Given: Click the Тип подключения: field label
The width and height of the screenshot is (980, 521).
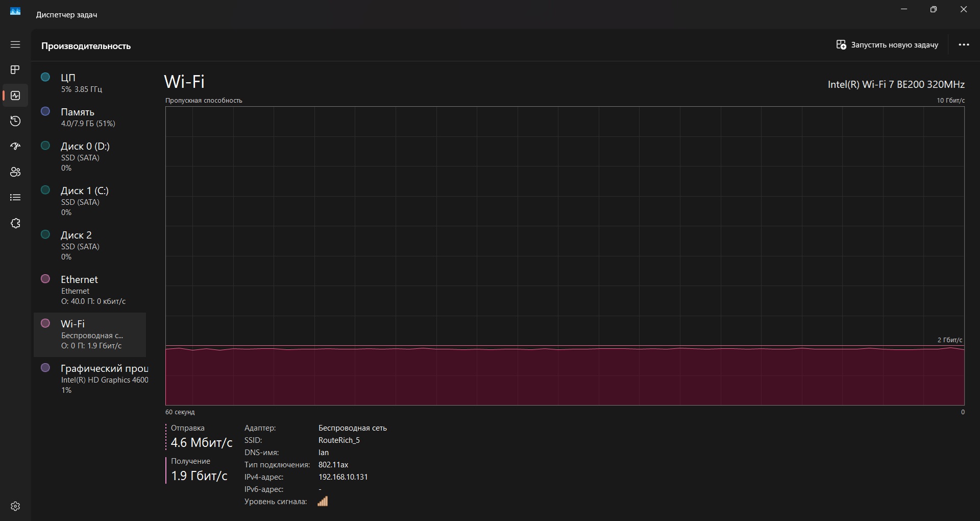Looking at the screenshot, I should [277, 465].
